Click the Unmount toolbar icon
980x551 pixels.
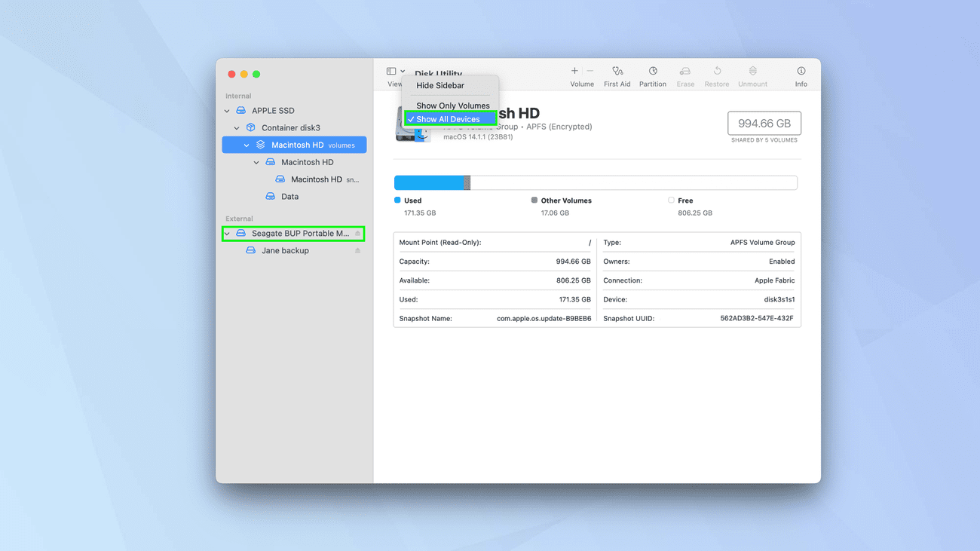pos(752,72)
